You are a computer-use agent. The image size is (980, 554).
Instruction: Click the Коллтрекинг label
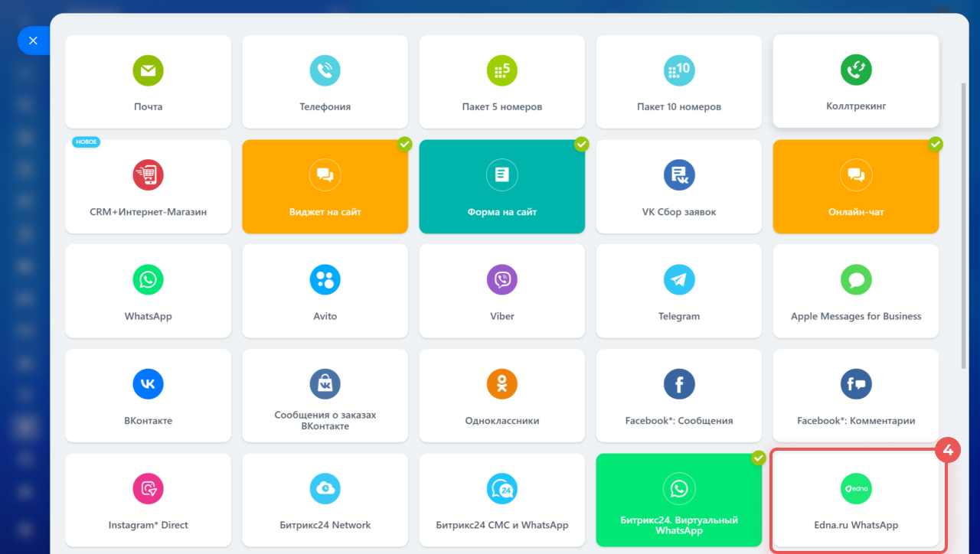(x=856, y=106)
